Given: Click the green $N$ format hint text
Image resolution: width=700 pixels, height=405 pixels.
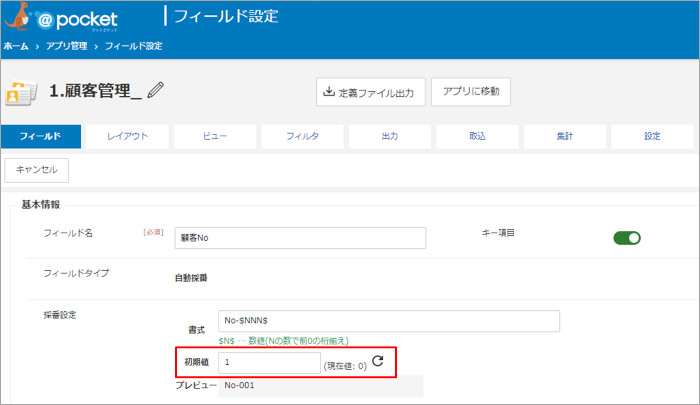Looking at the screenshot, I should [283, 341].
